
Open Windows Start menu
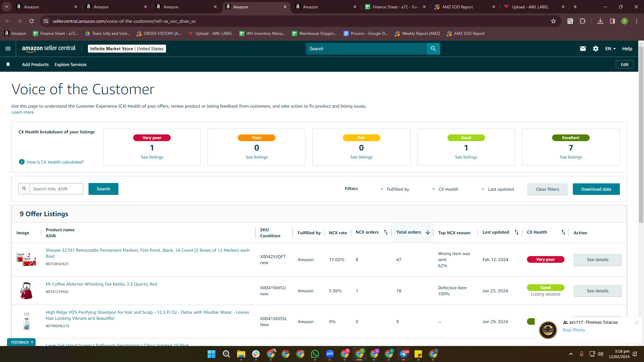coord(211,354)
